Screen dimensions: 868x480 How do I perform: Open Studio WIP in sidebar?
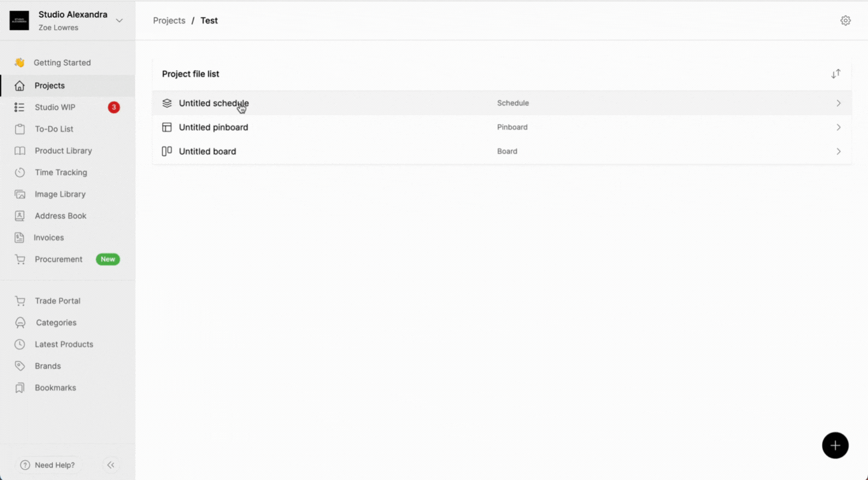point(55,107)
